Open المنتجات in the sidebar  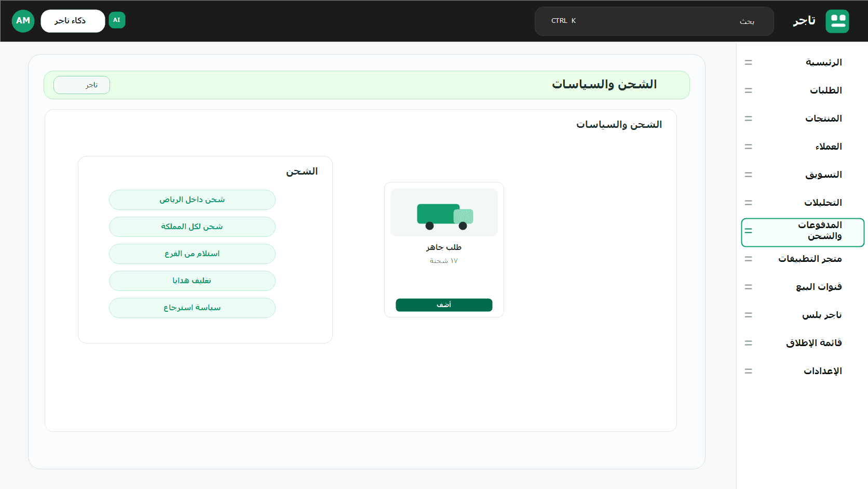tap(803, 118)
